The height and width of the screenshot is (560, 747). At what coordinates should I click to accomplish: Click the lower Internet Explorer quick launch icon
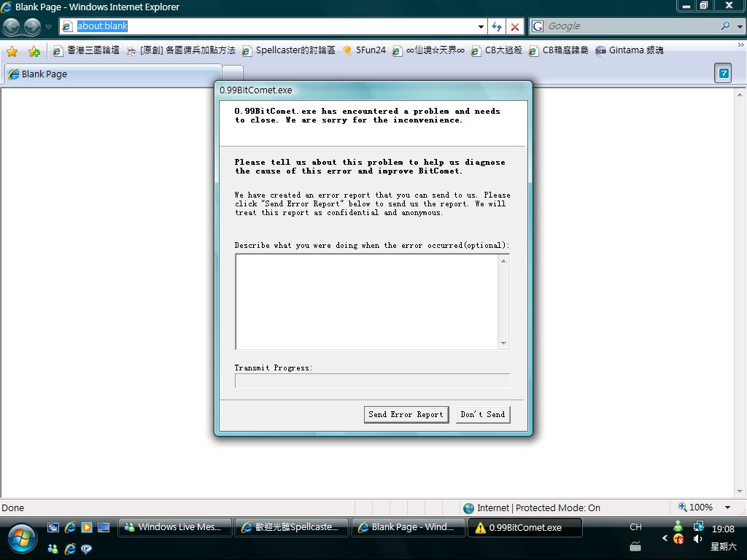click(70, 548)
